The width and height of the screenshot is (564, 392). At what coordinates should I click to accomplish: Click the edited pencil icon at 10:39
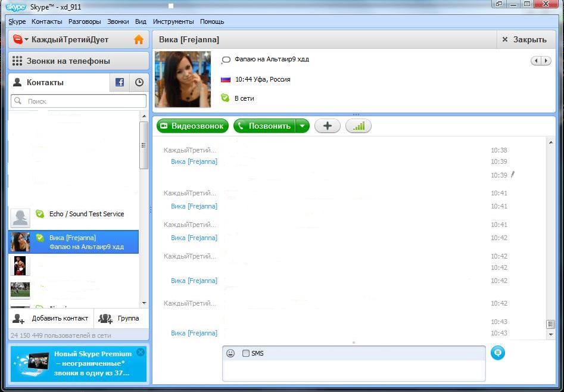(x=513, y=175)
